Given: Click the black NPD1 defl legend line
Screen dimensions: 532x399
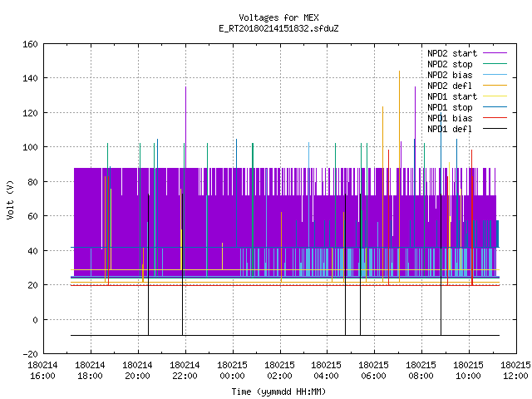Looking at the screenshot, I should point(495,129).
